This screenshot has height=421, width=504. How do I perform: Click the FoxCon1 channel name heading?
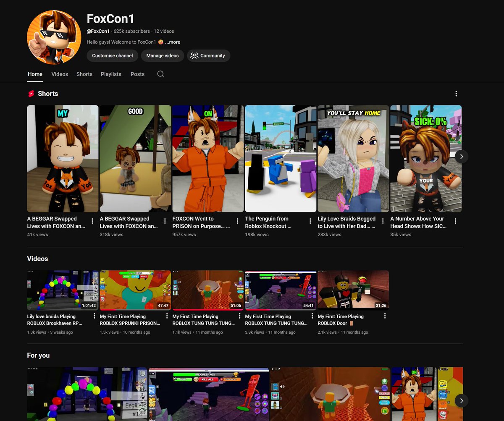110,19
